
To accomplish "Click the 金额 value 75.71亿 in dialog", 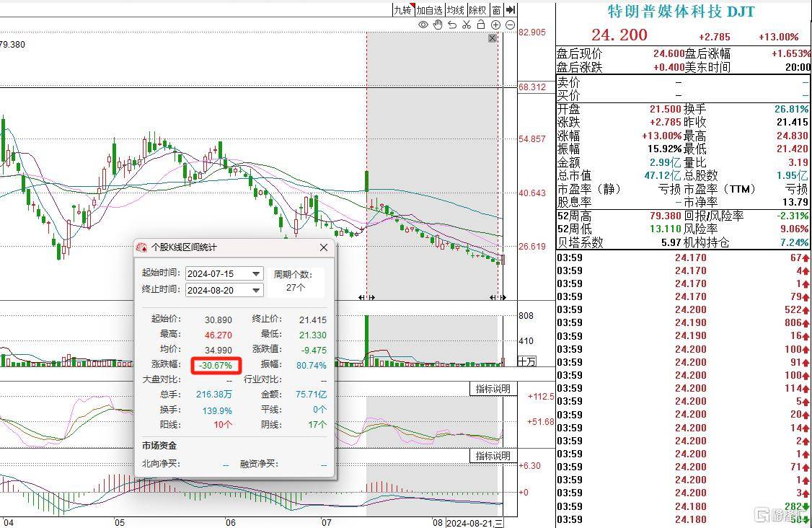I will click(x=312, y=395).
